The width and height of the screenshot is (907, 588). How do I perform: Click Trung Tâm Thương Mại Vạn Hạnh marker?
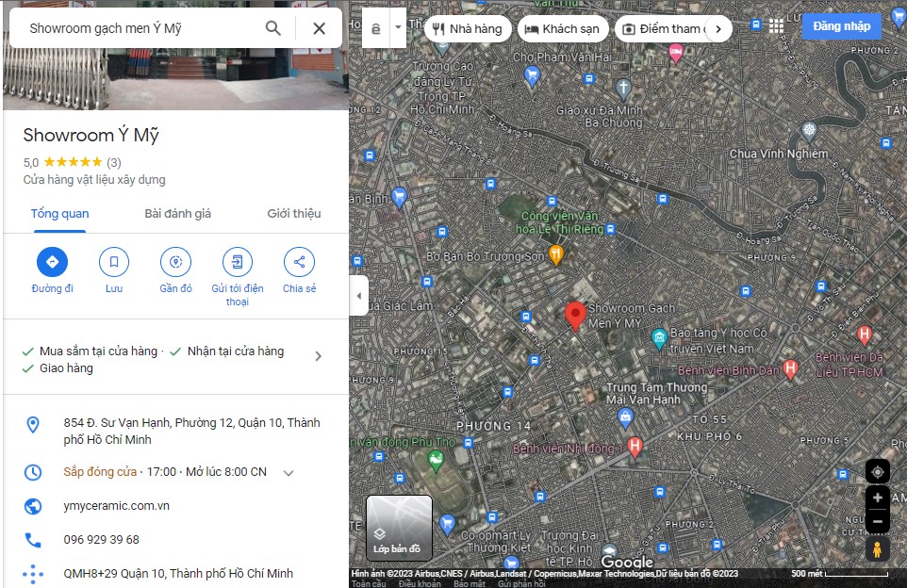(625, 417)
